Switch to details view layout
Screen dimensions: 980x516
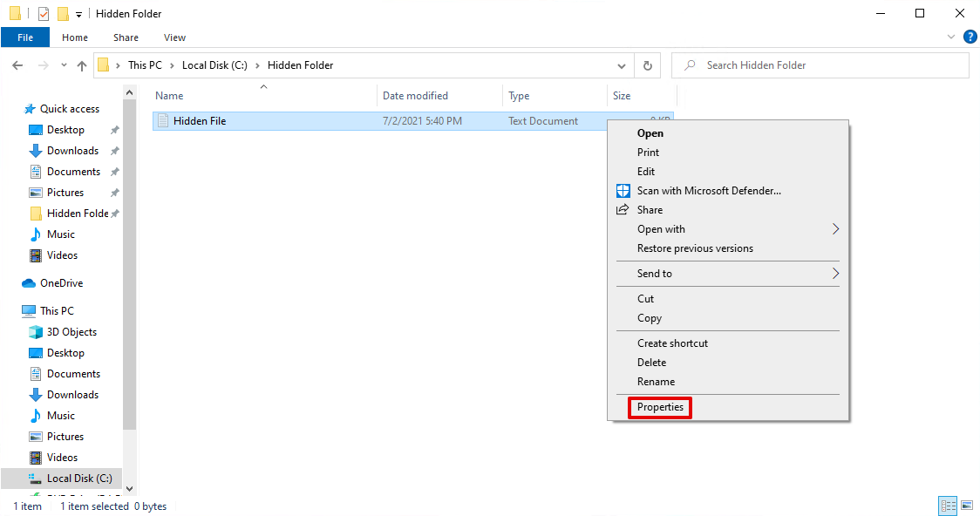[x=947, y=506]
